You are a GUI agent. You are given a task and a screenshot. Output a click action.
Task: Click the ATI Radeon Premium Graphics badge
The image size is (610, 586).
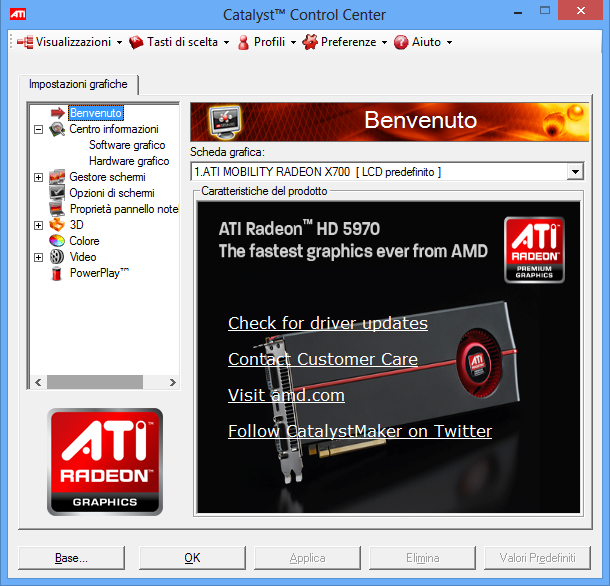coord(534,250)
